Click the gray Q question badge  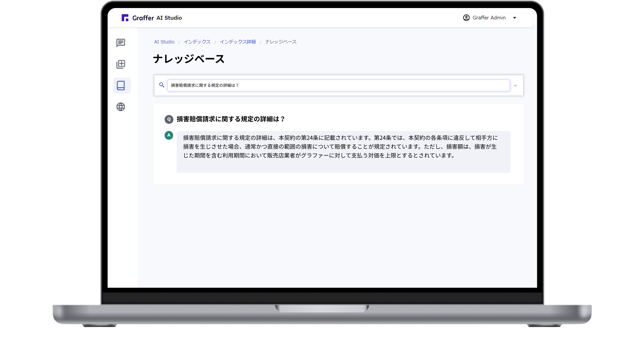169,119
